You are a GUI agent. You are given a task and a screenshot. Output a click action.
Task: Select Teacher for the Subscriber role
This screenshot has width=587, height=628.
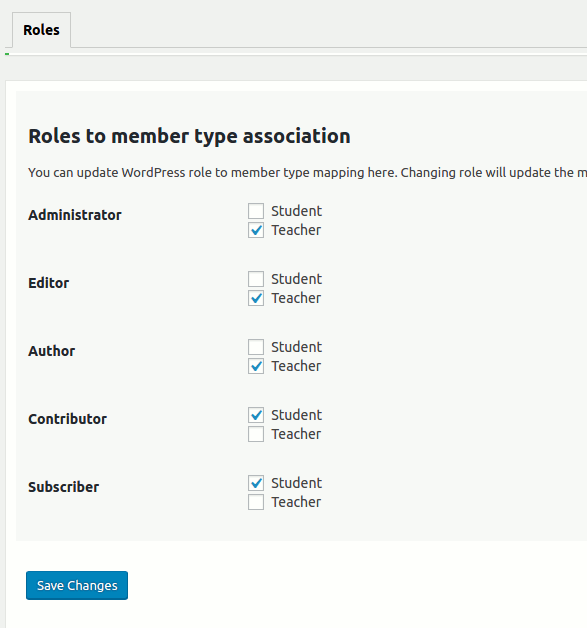256,502
